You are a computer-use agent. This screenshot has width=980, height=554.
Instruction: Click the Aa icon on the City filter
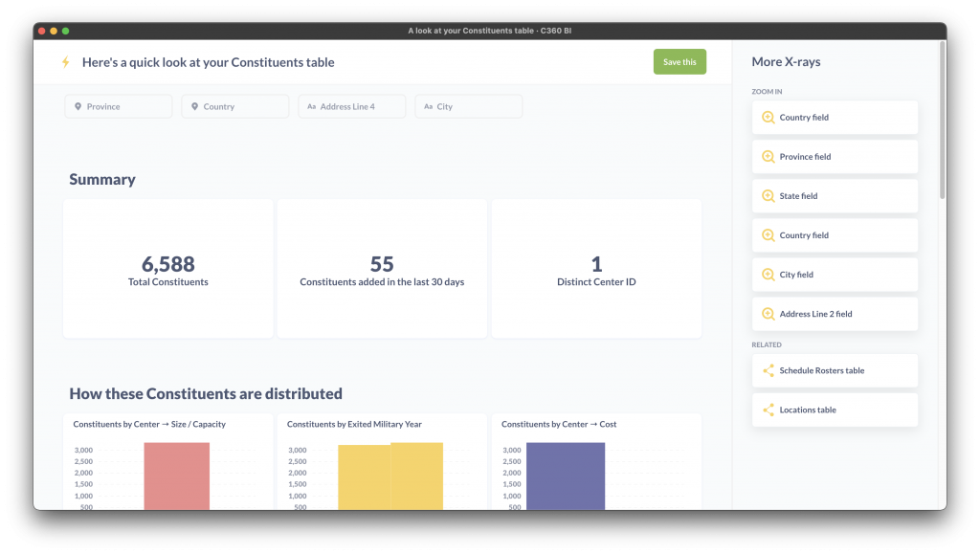pyautogui.click(x=428, y=106)
